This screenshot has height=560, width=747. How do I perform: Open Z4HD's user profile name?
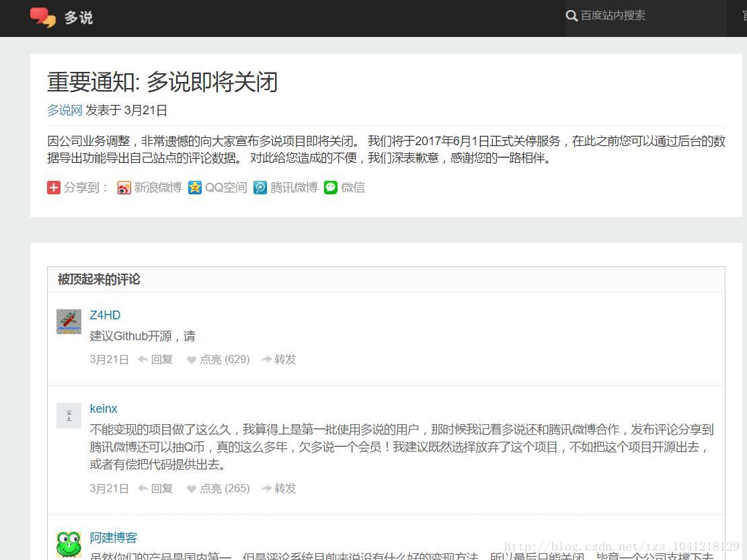105,315
